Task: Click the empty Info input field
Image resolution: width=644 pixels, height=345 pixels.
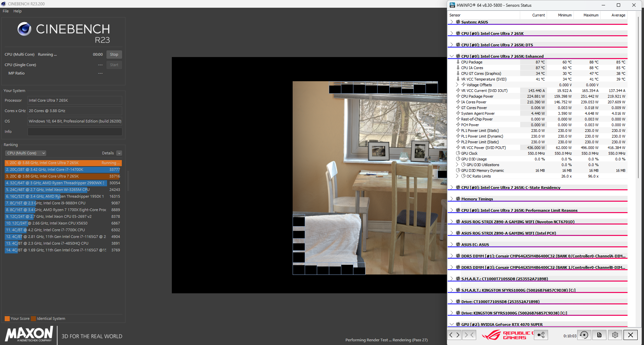Action: [75, 132]
